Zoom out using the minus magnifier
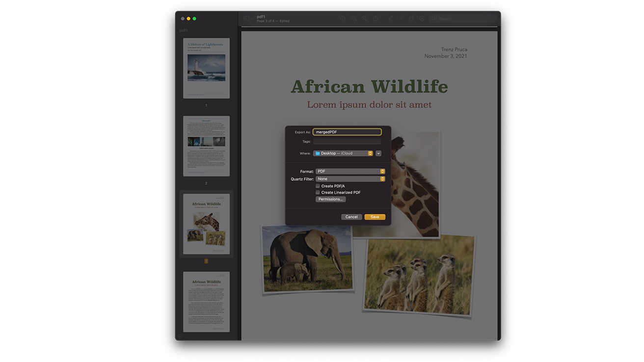The image size is (644, 362). pyautogui.click(x=354, y=19)
